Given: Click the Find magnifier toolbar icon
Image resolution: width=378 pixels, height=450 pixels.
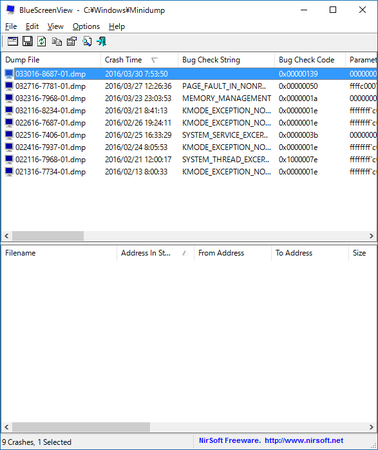Looking at the screenshot, I should [x=87, y=42].
